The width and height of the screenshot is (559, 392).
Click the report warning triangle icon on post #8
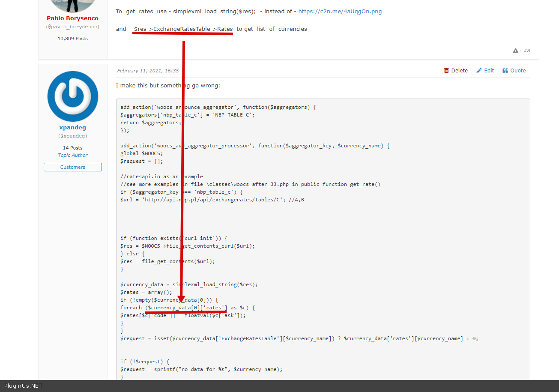click(x=515, y=51)
